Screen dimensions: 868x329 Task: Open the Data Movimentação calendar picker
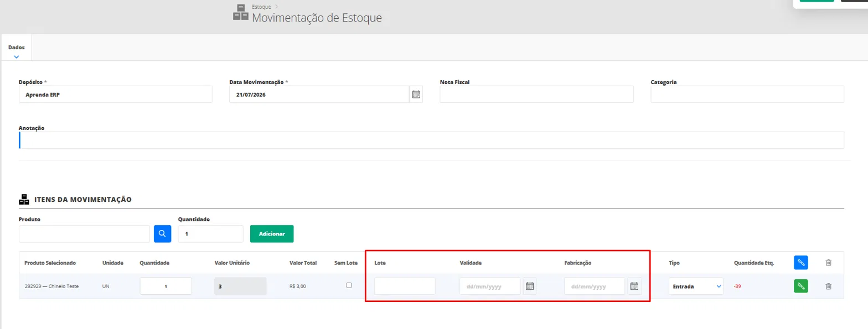pos(416,95)
